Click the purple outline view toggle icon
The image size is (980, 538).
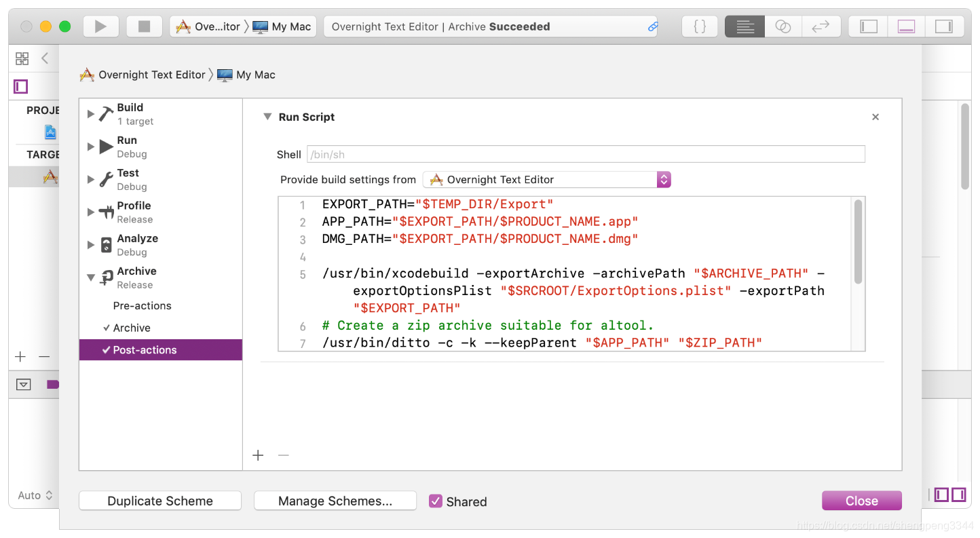[21, 86]
